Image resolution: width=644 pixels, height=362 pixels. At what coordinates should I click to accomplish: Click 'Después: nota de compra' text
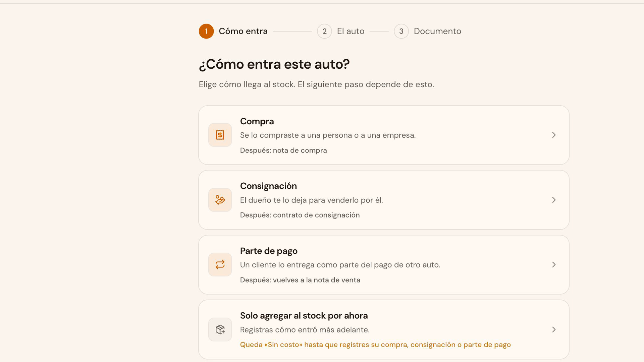point(283,150)
